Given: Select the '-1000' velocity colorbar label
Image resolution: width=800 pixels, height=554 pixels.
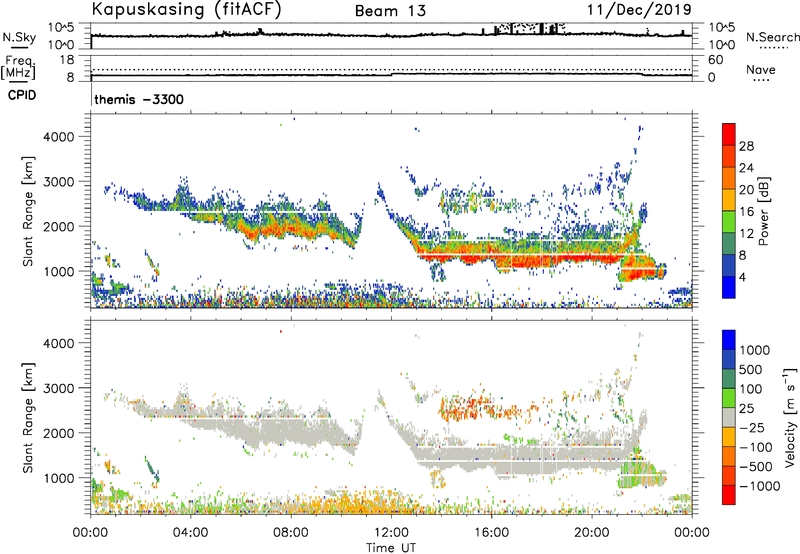Looking at the screenshot, I should pos(759,486).
